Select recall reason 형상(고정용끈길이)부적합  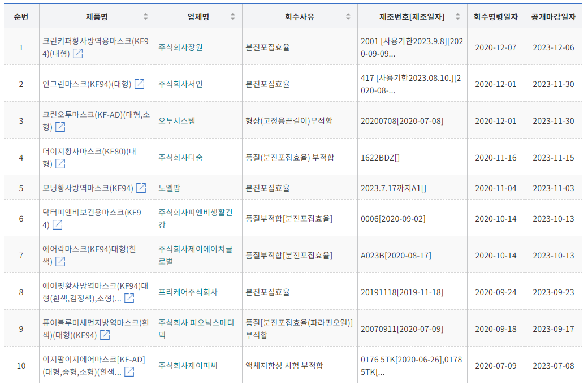click(x=289, y=121)
